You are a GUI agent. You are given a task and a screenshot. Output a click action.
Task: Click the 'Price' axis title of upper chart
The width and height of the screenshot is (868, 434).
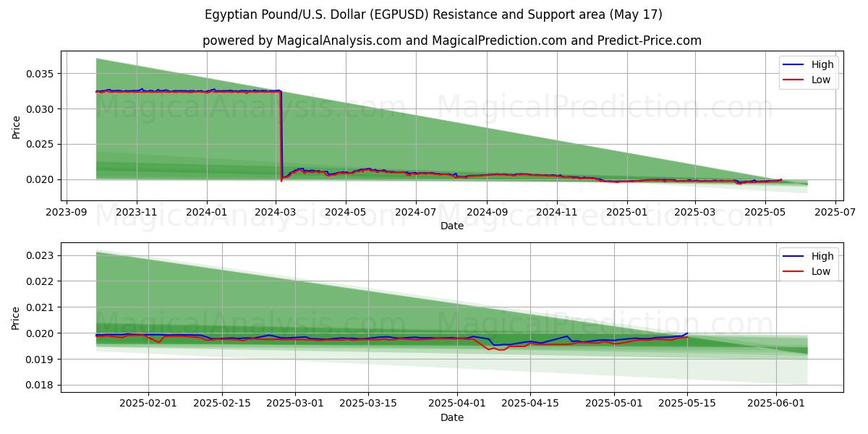(16, 127)
